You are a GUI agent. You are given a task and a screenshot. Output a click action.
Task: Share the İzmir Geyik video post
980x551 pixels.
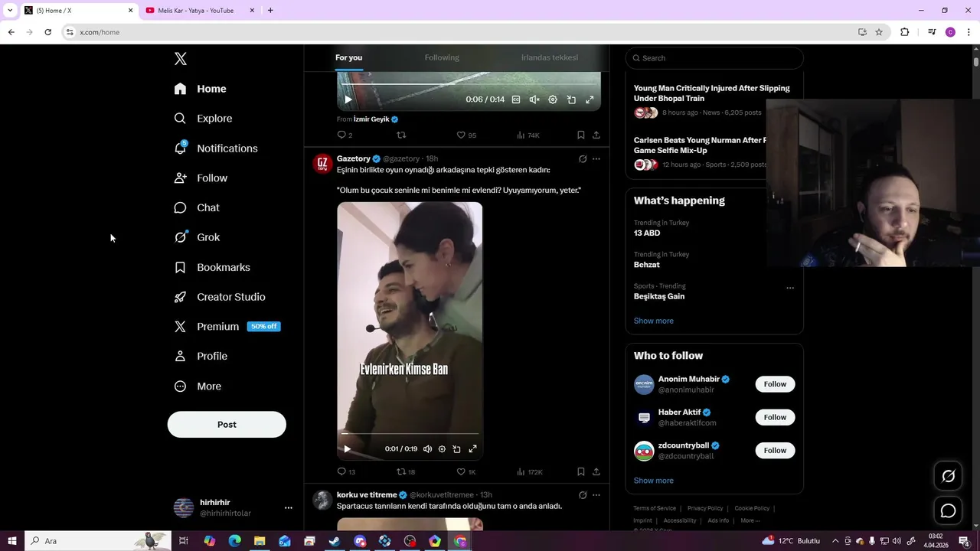(x=596, y=135)
